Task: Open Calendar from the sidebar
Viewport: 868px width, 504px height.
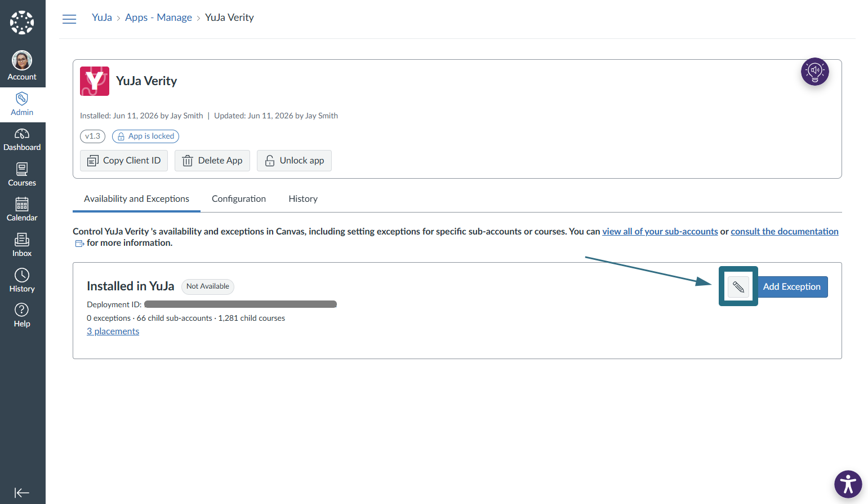Action: [22, 210]
